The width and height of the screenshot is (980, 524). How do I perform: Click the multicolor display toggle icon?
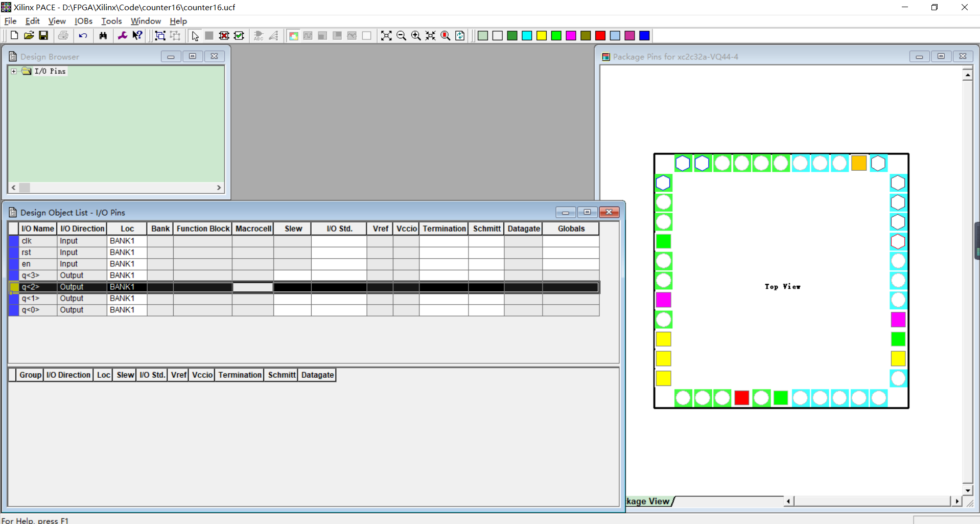click(x=294, y=35)
